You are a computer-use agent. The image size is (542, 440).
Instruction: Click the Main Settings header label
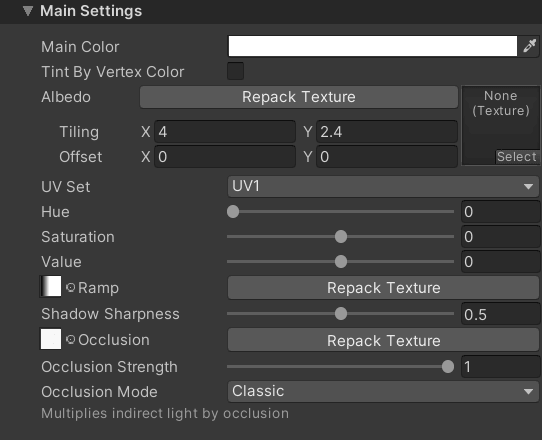click(91, 11)
